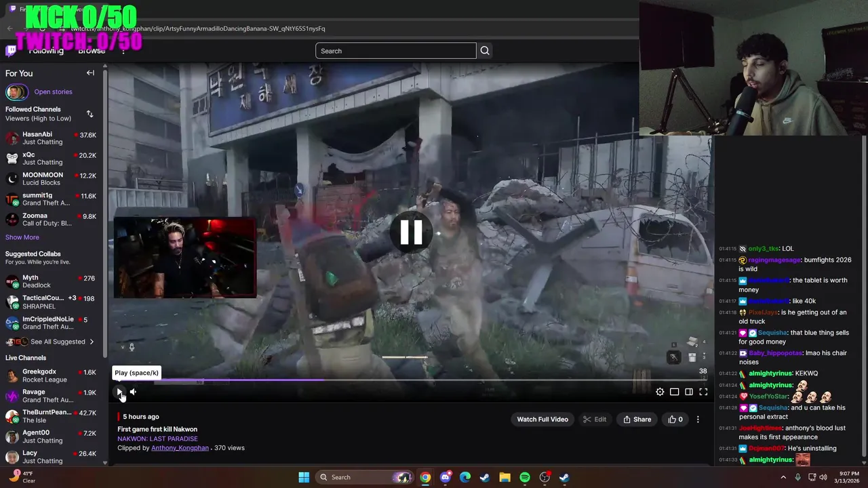Open summit1g channel

(51, 199)
